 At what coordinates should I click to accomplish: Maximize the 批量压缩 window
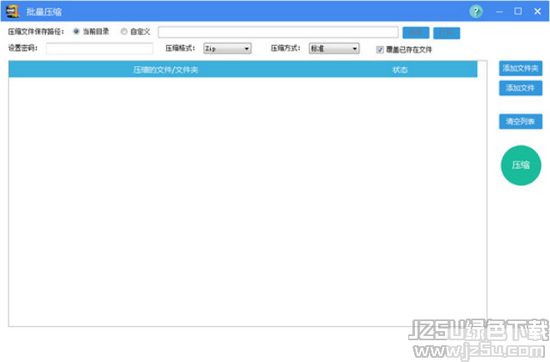(518, 11)
